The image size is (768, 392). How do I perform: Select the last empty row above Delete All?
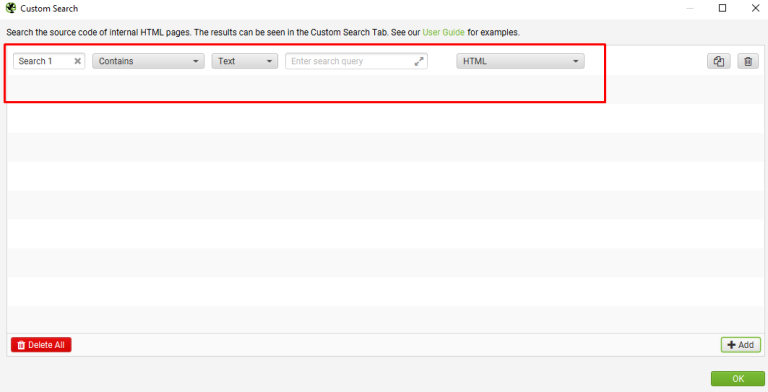[x=385, y=320]
